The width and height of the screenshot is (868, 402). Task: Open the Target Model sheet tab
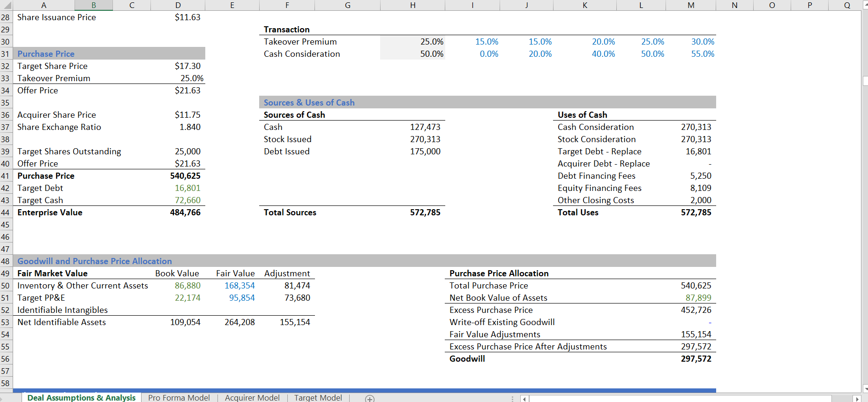coord(318,398)
